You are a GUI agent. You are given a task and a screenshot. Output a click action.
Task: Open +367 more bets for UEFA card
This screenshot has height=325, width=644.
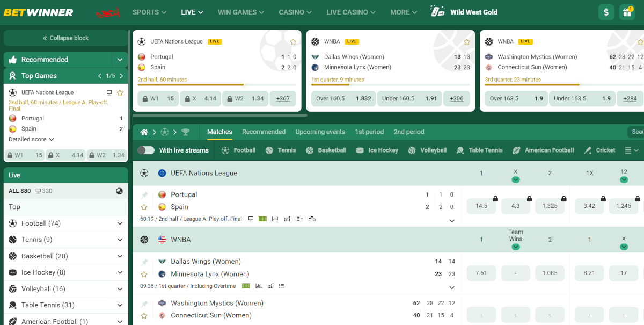pyautogui.click(x=283, y=99)
